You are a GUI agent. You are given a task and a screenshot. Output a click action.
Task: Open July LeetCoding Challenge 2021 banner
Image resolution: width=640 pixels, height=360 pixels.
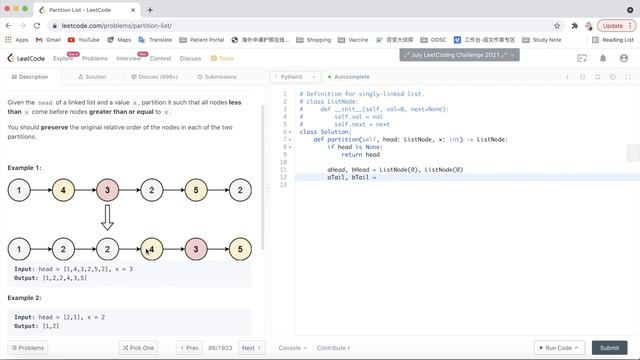tap(459, 55)
